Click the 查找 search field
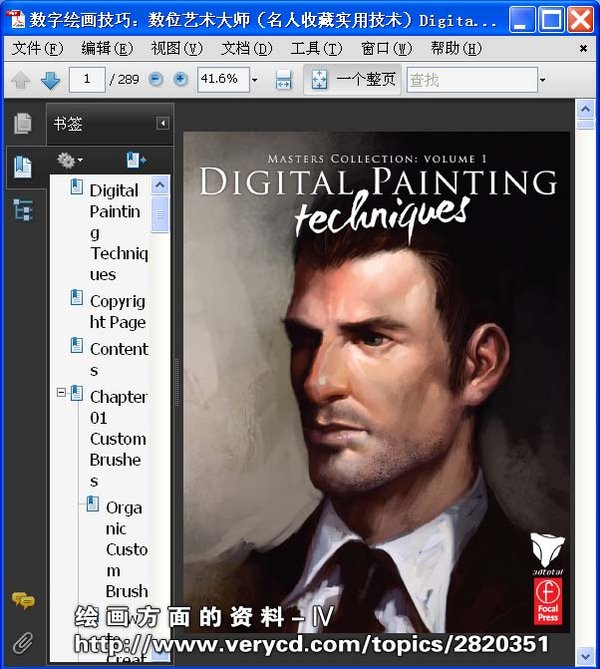This screenshot has height=669, width=600. [x=472, y=79]
